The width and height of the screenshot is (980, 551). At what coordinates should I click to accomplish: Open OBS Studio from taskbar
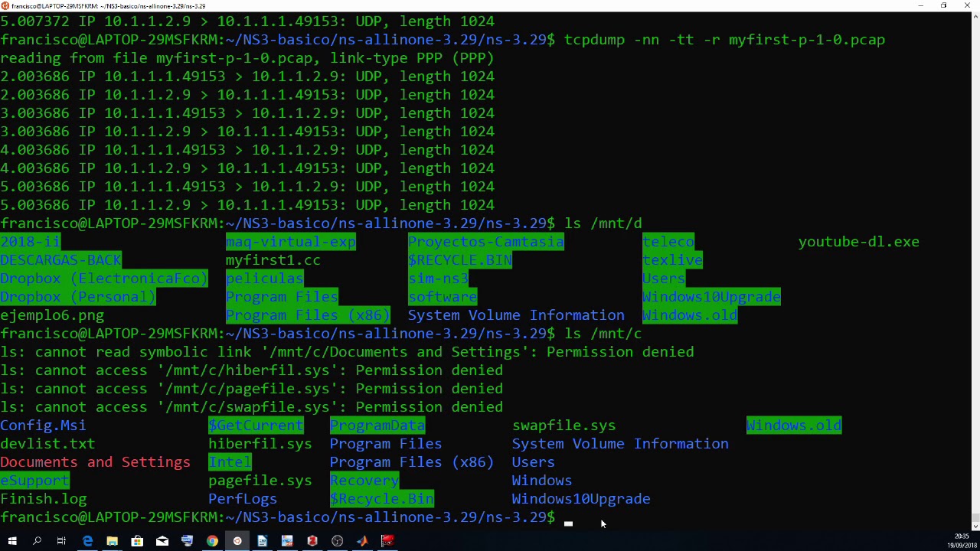click(337, 541)
